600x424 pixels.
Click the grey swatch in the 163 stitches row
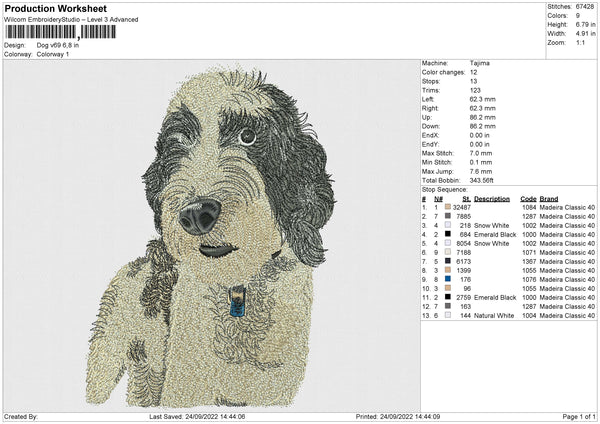(448, 306)
